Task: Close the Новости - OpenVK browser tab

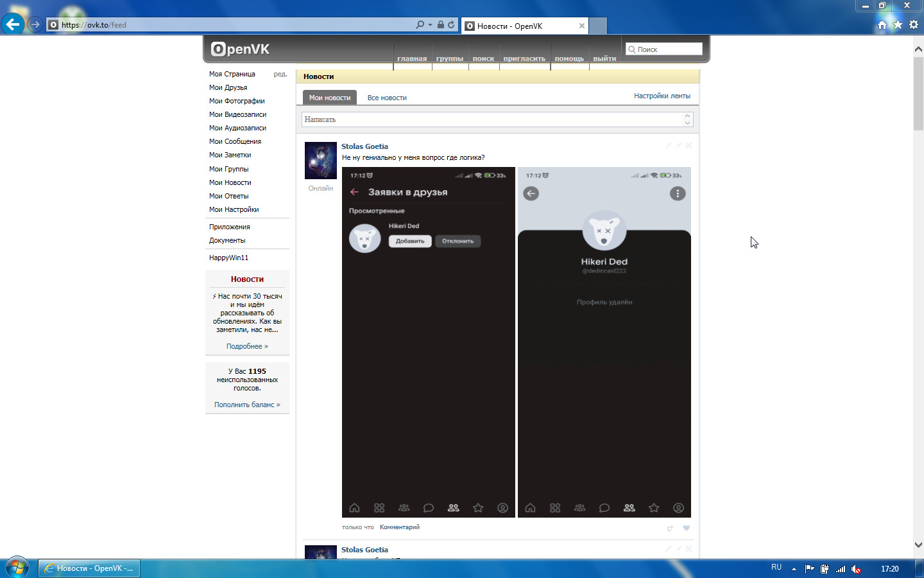Action: point(582,26)
